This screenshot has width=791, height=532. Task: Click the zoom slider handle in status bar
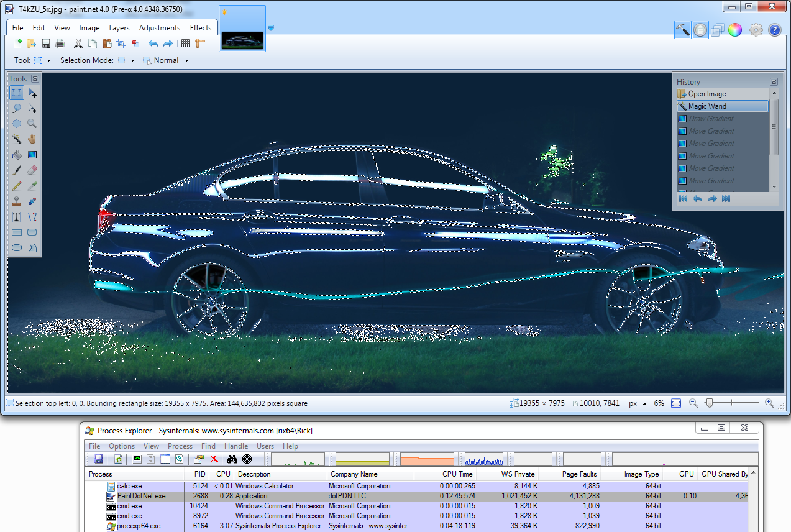[709, 403]
